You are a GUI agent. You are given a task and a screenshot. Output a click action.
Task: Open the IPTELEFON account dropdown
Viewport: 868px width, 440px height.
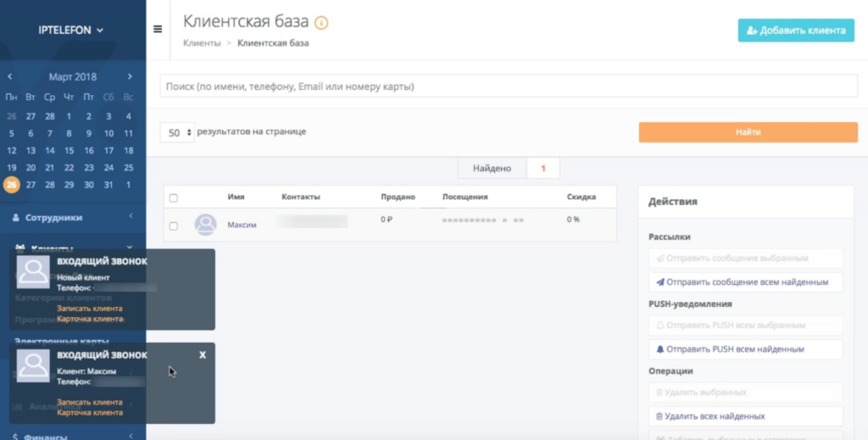click(x=71, y=31)
